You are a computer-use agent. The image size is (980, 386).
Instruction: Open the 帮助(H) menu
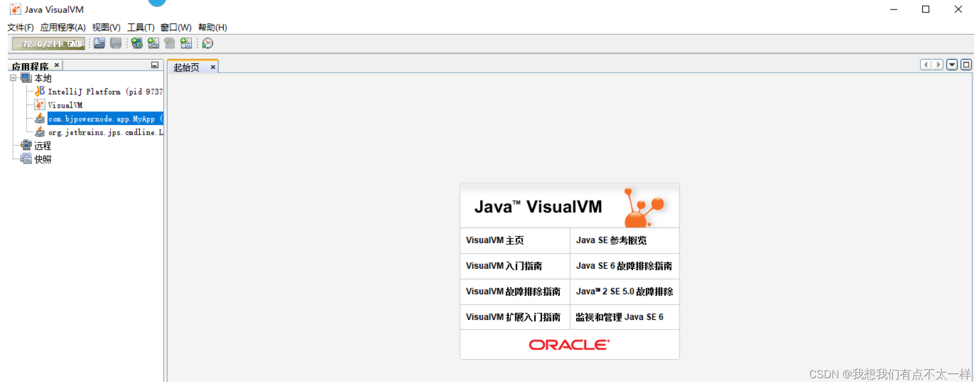coord(212,27)
